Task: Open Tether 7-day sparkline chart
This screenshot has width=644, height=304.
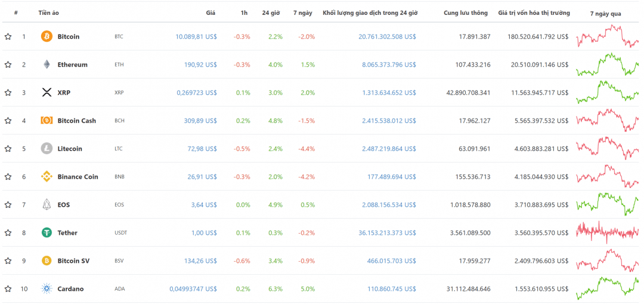Action: [608, 232]
